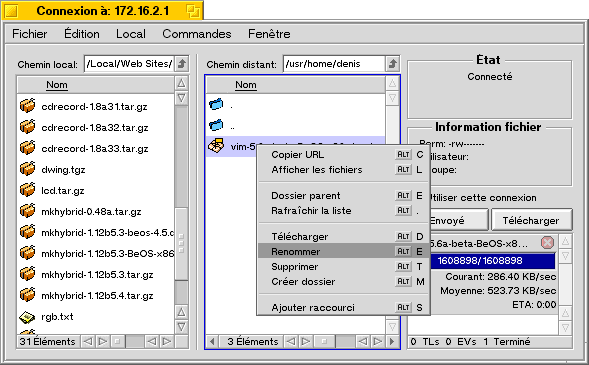The image size is (589, 365).
Task: Click the zoom icon in yellow title tab
Action: pos(193,11)
